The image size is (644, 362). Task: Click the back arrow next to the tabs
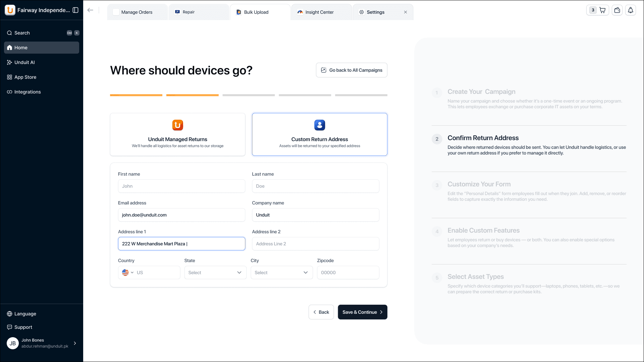click(x=90, y=10)
